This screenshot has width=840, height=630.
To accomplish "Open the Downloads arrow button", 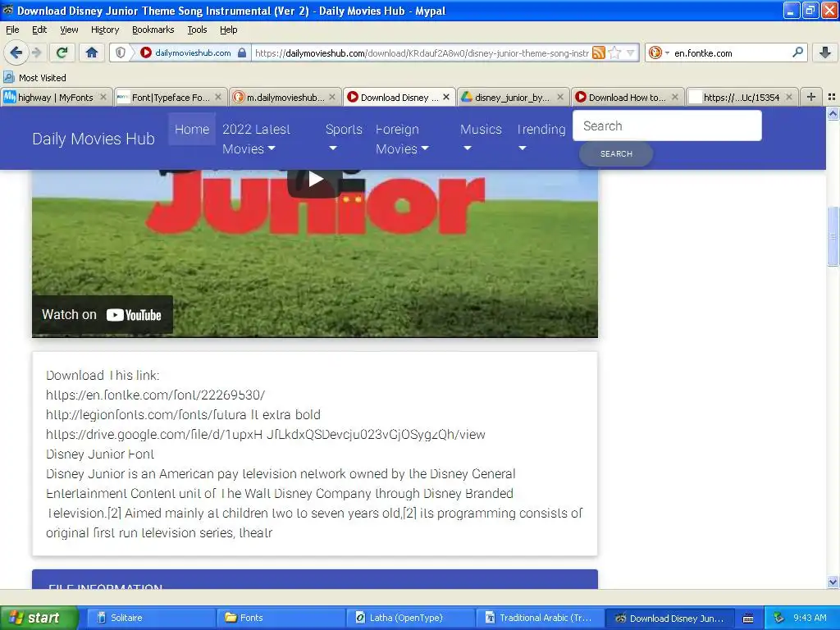I will 825,52.
